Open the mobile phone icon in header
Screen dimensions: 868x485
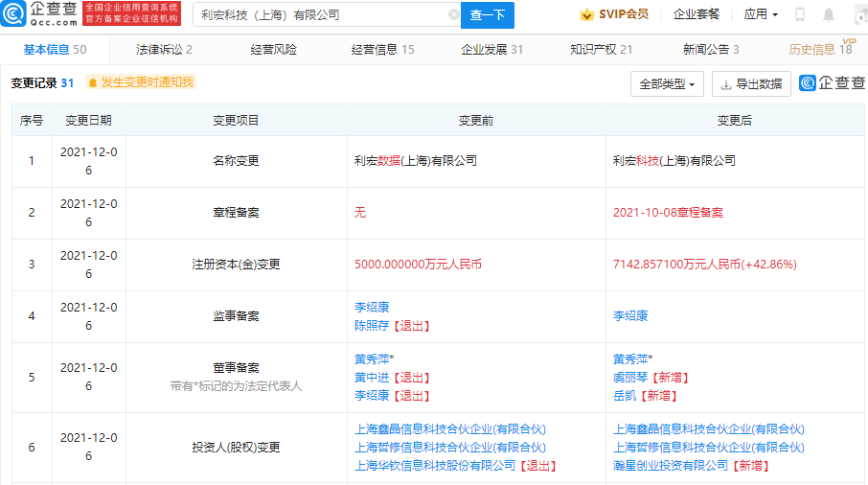tap(799, 15)
